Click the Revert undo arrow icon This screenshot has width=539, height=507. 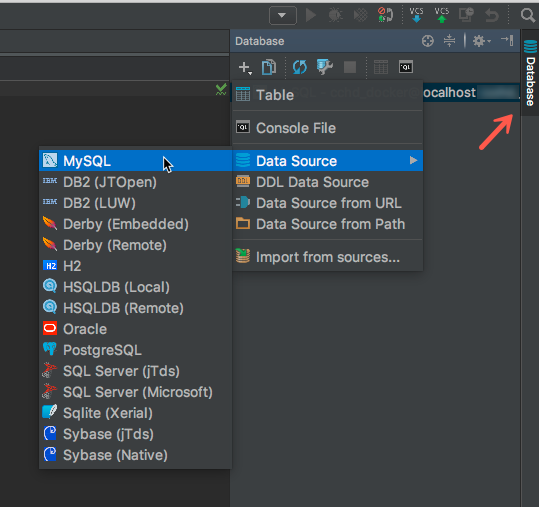[492, 15]
